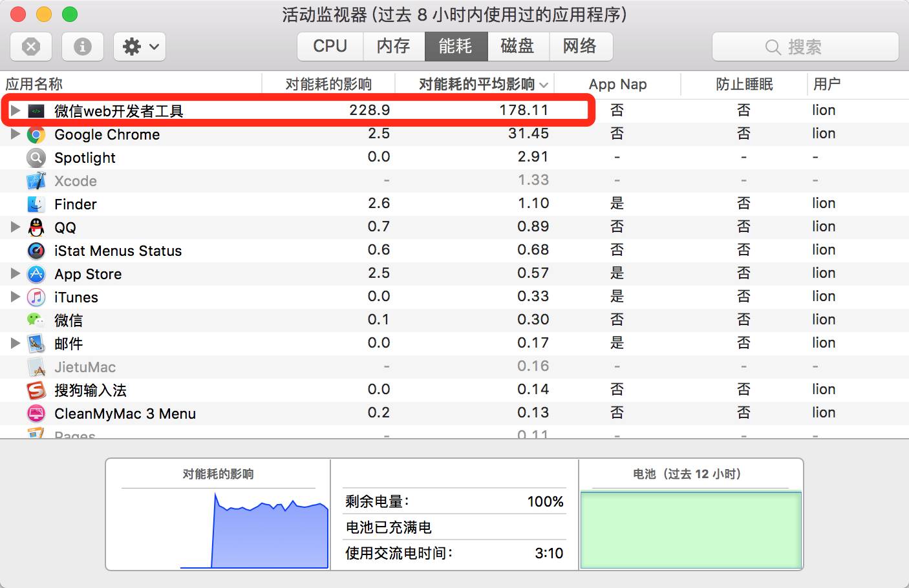Switch to the CPU tab

330,47
